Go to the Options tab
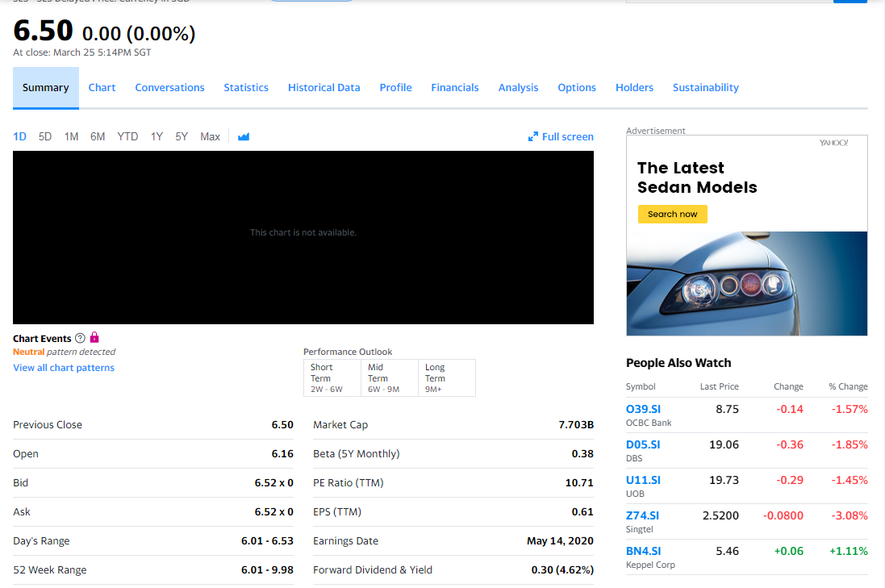This screenshot has width=885, height=588. tap(577, 87)
